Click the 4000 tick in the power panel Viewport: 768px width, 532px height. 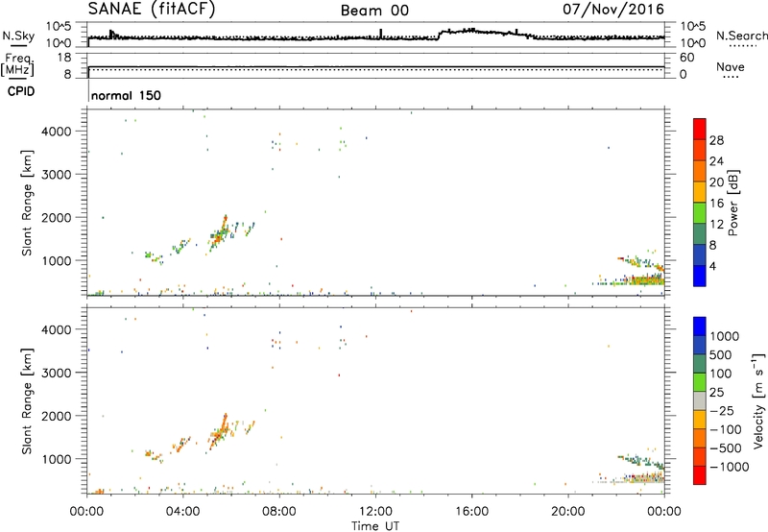[x=58, y=132]
